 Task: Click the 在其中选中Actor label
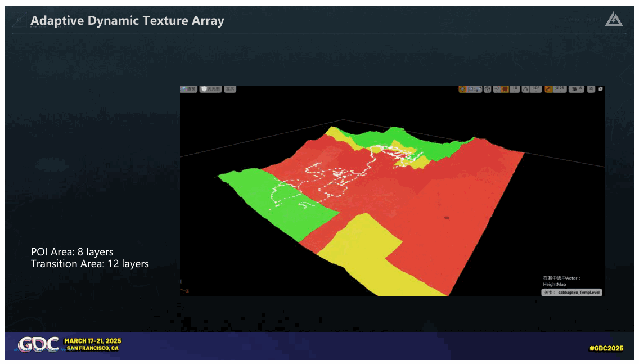click(x=561, y=278)
